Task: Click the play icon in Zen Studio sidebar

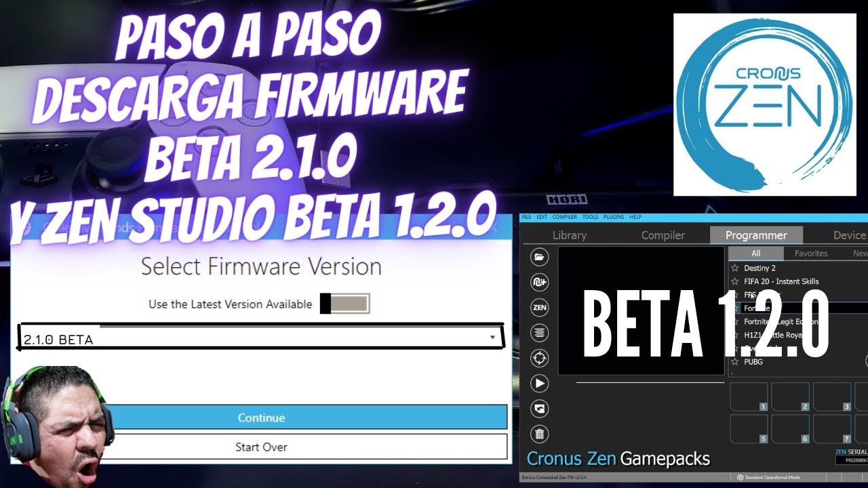Action: (540, 384)
